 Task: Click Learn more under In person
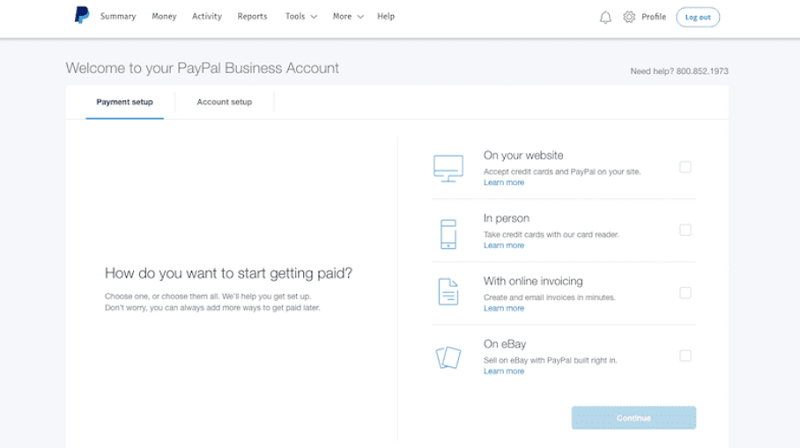504,245
